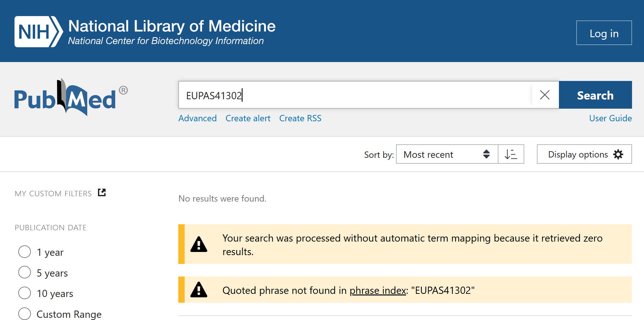Screen dimensions: 644x320
Task: Clear search field with X icon
Action: pos(544,95)
